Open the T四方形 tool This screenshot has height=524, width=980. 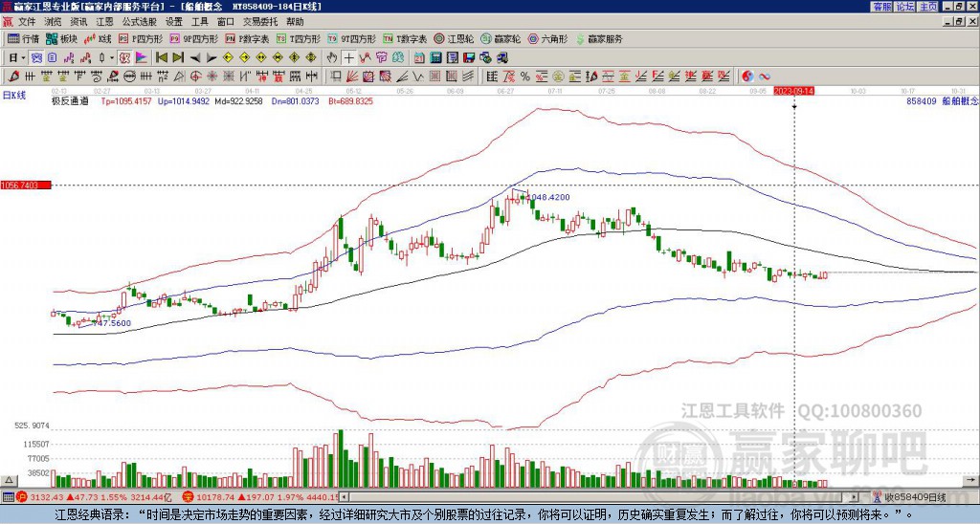click(299, 38)
